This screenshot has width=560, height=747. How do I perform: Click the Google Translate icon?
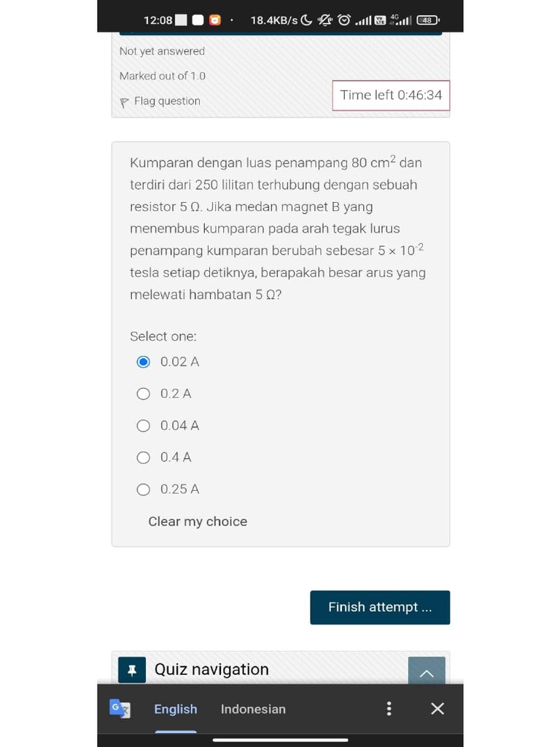(x=120, y=708)
